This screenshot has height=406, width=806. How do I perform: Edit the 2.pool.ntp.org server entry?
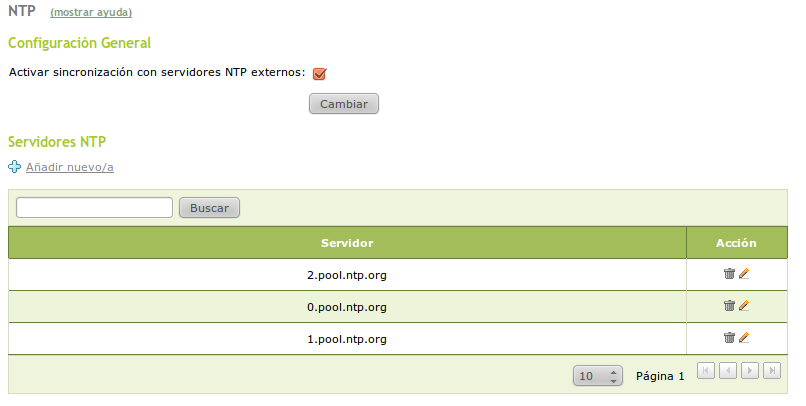[x=744, y=273]
